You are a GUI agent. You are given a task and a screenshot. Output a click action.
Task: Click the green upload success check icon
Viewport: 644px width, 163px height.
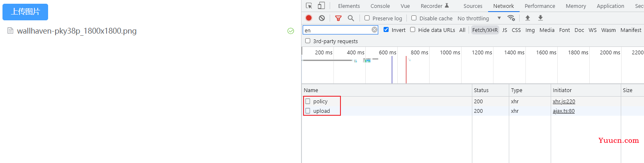tap(291, 31)
